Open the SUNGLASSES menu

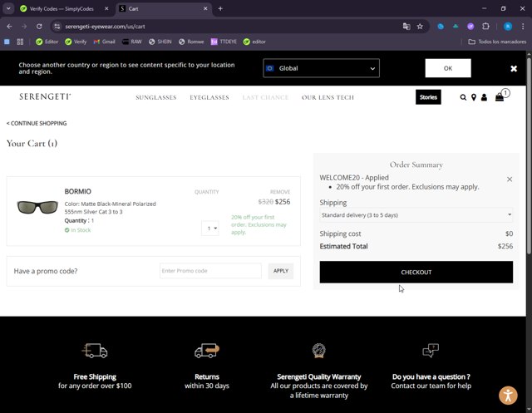156,98
